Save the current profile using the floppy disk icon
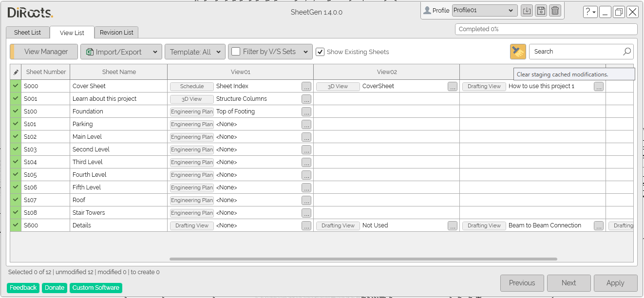The width and height of the screenshot is (644, 298). pos(541,10)
